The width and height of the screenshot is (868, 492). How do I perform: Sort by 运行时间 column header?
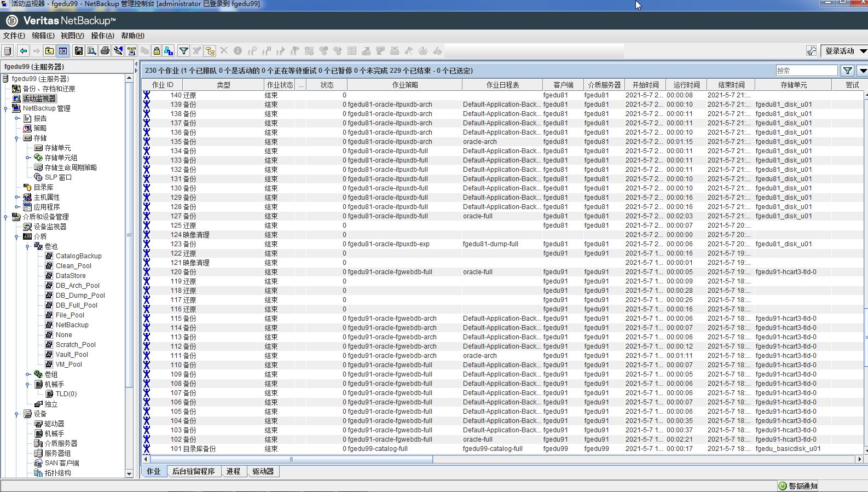coord(686,85)
